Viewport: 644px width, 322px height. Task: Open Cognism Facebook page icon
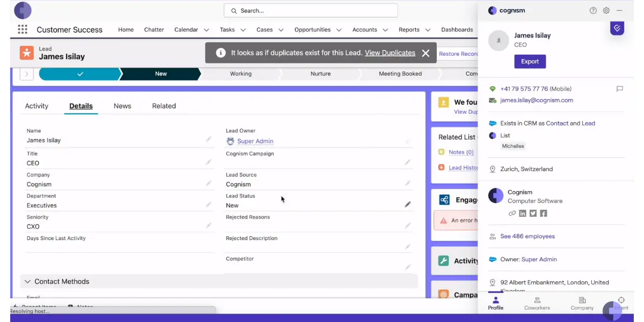544,213
